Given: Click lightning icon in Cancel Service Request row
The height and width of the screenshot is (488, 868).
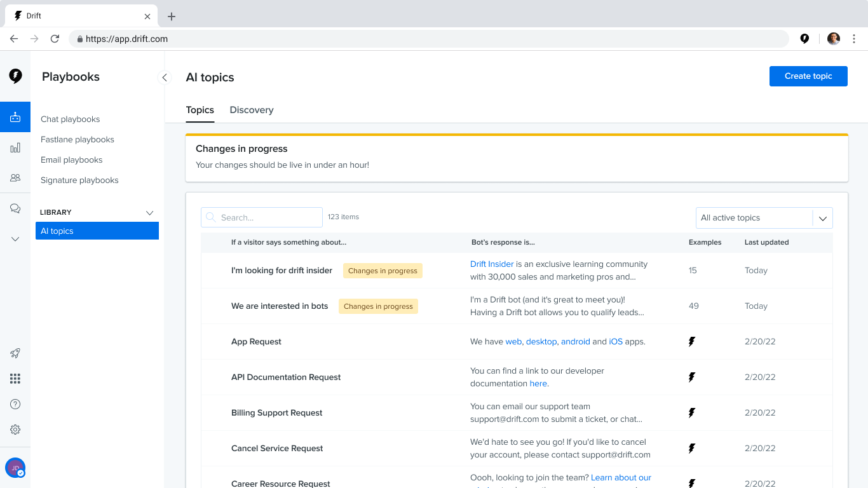Looking at the screenshot, I should tap(692, 449).
